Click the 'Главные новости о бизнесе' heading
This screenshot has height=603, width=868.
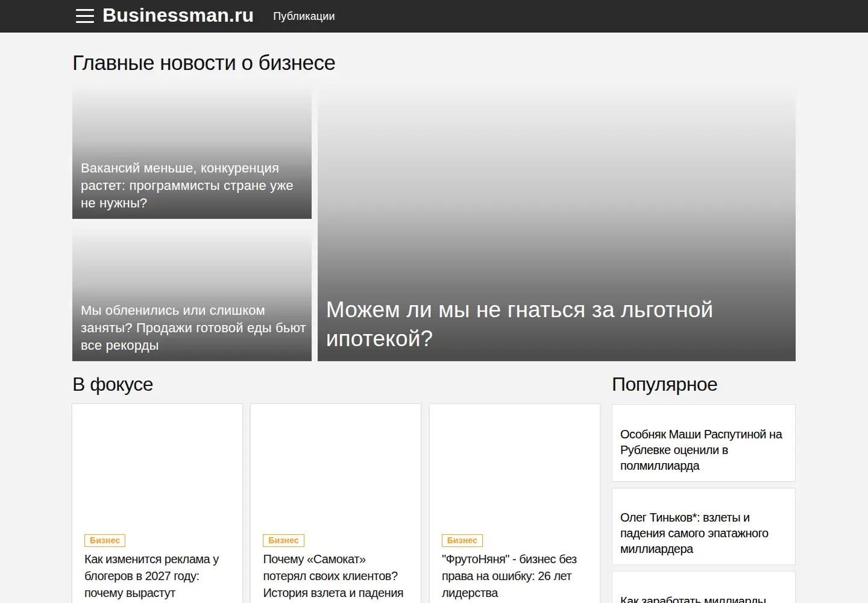click(204, 63)
